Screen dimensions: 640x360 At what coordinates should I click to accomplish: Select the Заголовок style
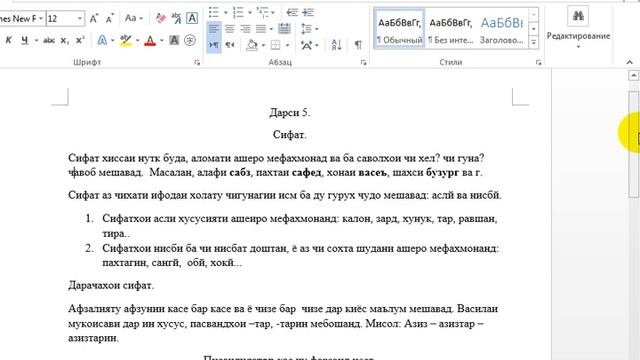[x=502, y=29]
